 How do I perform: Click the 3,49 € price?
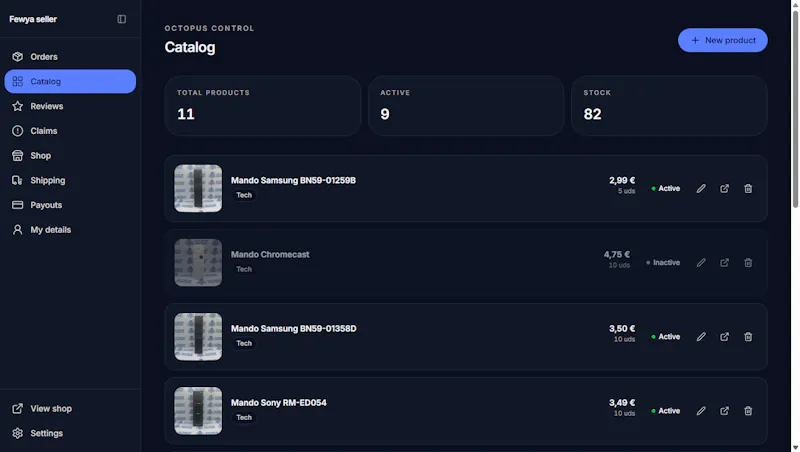tap(622, 403)
